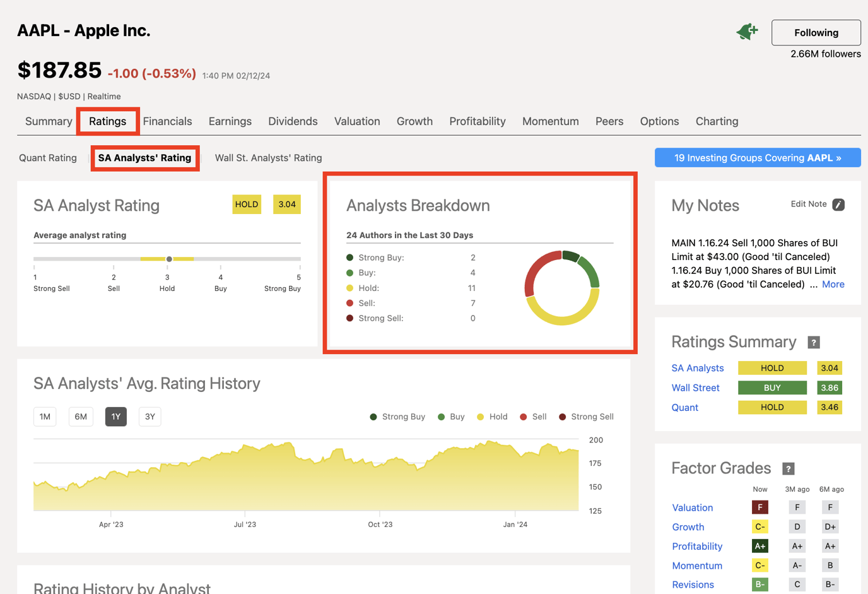
Task: Click the Valuation F grade badge under Now
Action: tap(760, 507)
